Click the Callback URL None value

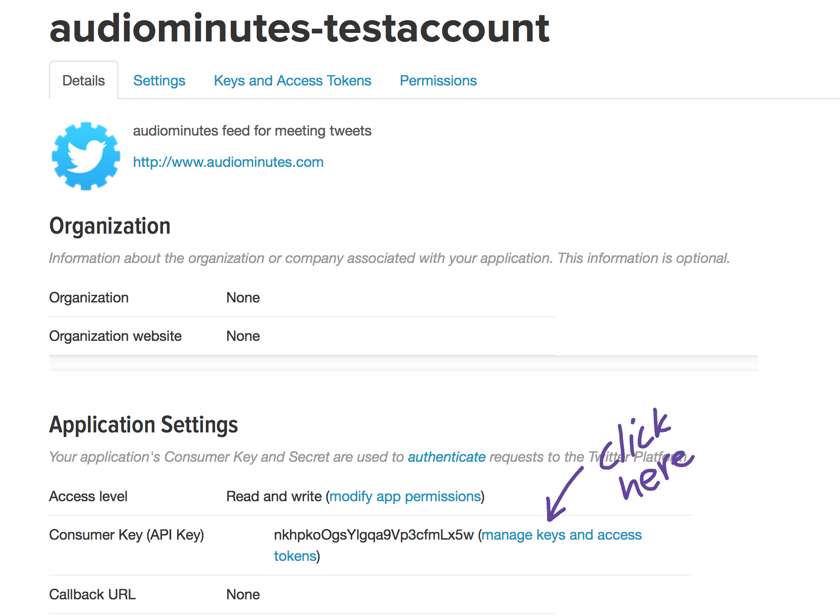pos(243,594)
